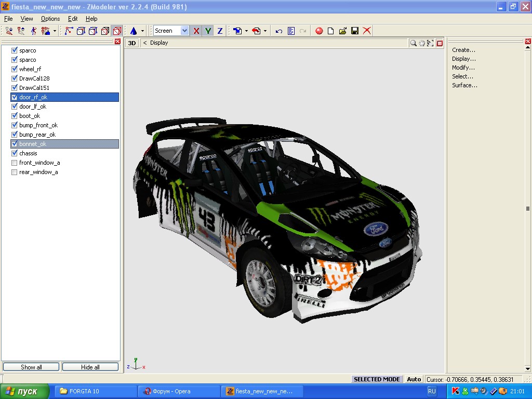The width and height of the screenshot is (532, 399).
Task: Expand the Select... command group
Action: 462,76
